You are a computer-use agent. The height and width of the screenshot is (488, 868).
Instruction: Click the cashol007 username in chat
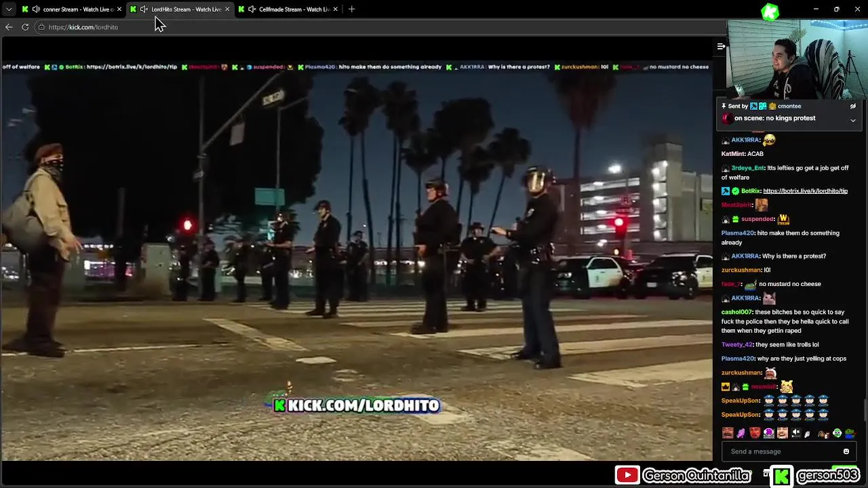[x=736, y=312]
